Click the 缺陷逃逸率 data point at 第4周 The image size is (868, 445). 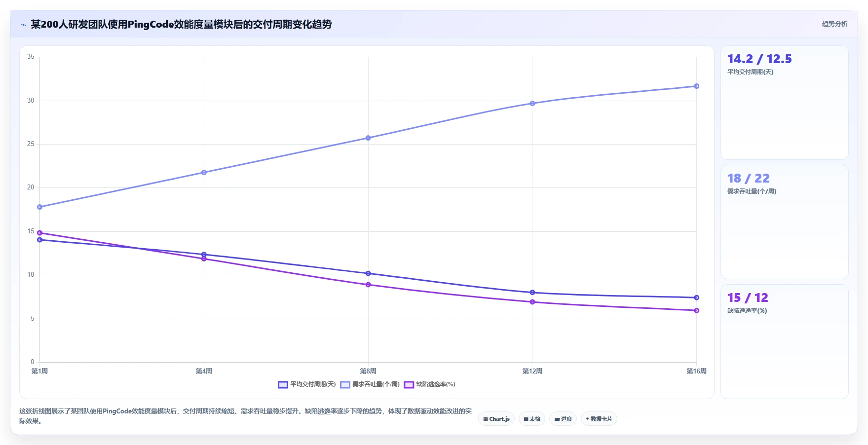pyautogui.click(x=204, y=259)
